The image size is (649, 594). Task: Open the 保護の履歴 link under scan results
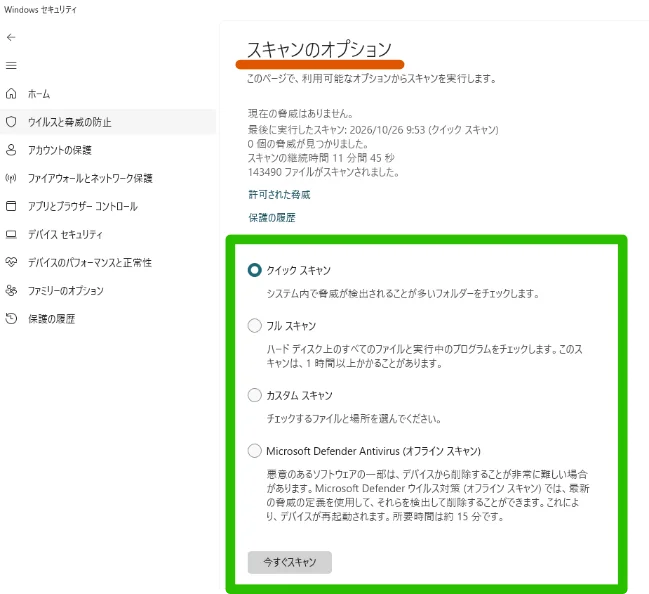(272, 217)
